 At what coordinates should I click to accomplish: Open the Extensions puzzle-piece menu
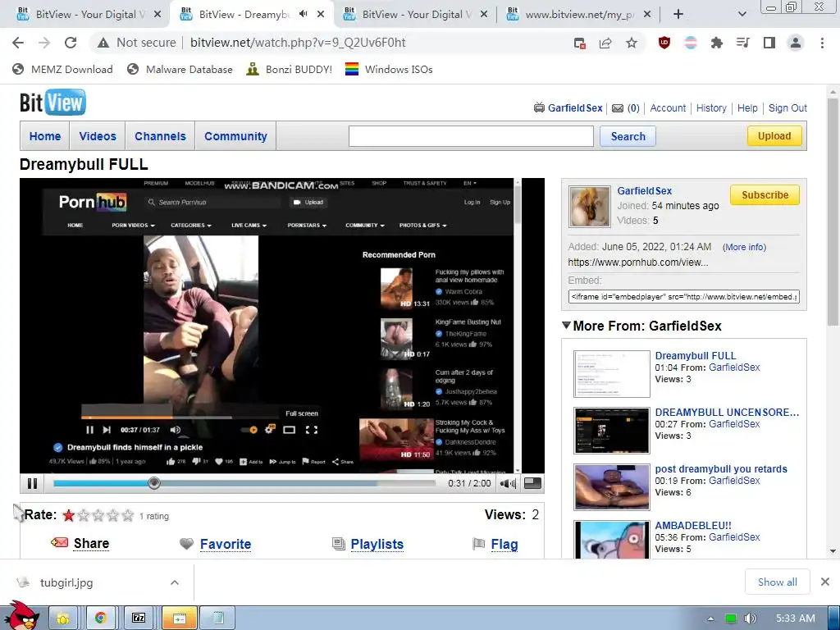click(x=716, y=43)
